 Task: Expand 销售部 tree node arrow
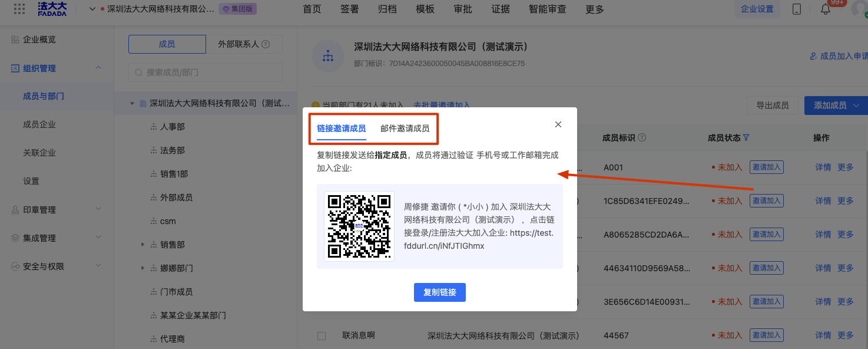pyautogui.click(x=143, y=244)
